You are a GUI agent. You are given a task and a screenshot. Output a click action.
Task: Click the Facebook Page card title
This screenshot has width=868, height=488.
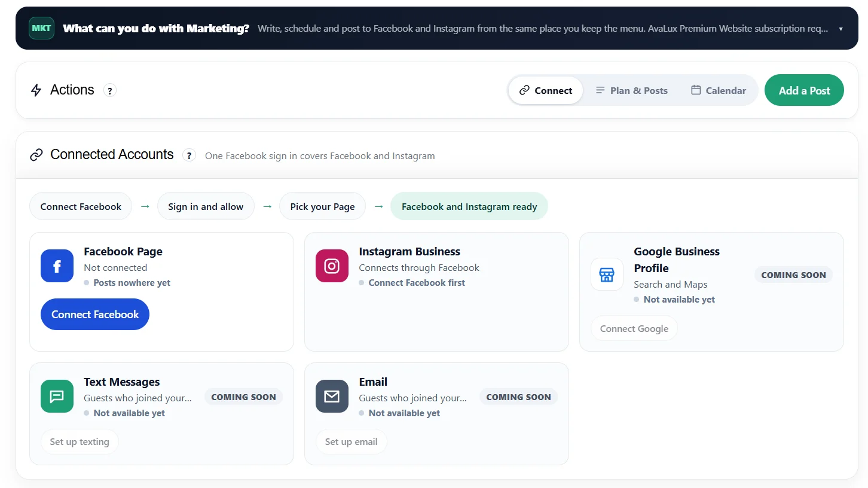click(123, 252)
